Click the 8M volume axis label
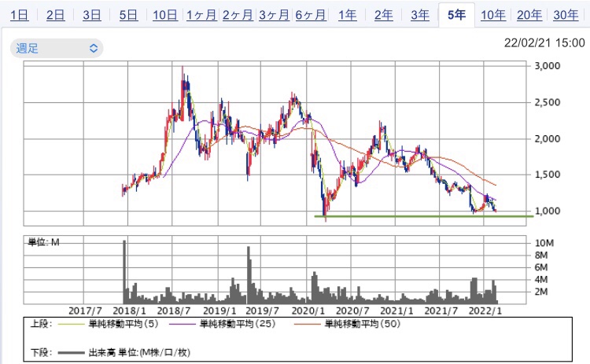The height and width of the screenshot is (364, 590). click(541, 256)
